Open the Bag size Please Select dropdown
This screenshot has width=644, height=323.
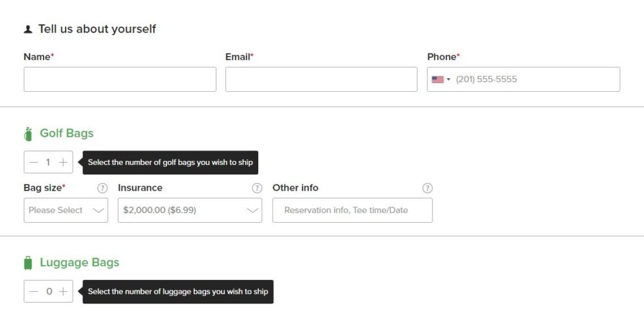(66, 210)
